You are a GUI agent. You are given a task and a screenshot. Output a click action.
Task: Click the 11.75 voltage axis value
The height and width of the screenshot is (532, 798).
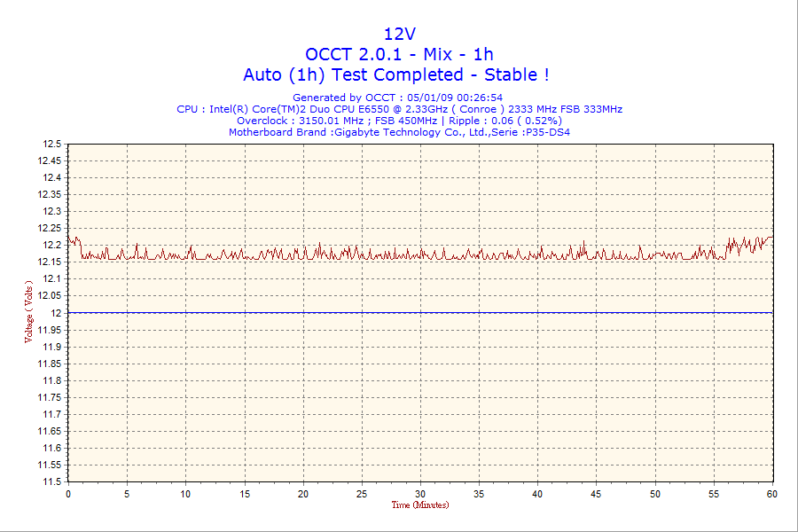[50, 397]
